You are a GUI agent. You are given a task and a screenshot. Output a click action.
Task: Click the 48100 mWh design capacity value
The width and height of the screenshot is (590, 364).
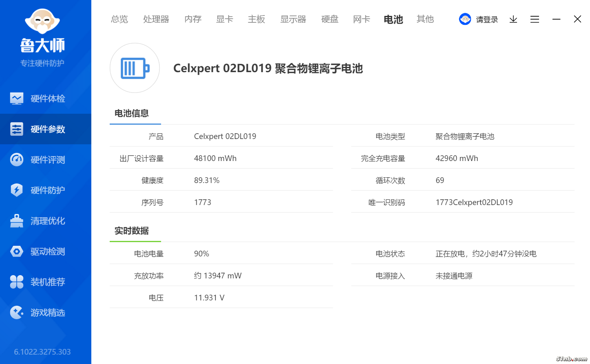pyautogui.click(x=215, y=158)
